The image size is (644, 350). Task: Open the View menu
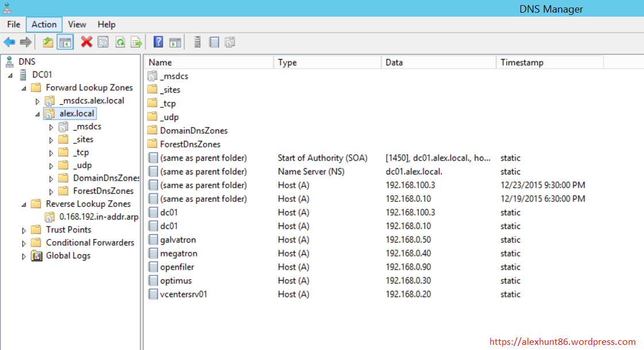click(77, 24)
